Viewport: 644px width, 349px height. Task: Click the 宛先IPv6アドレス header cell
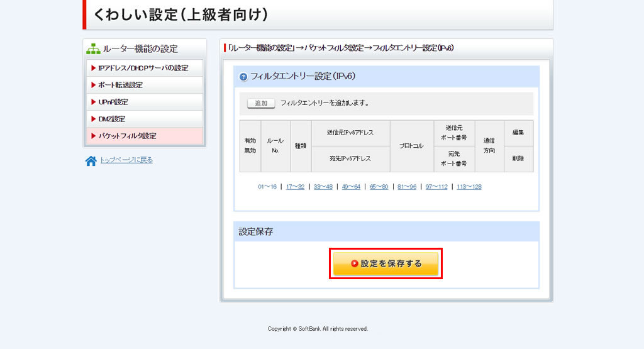(350, 158)
